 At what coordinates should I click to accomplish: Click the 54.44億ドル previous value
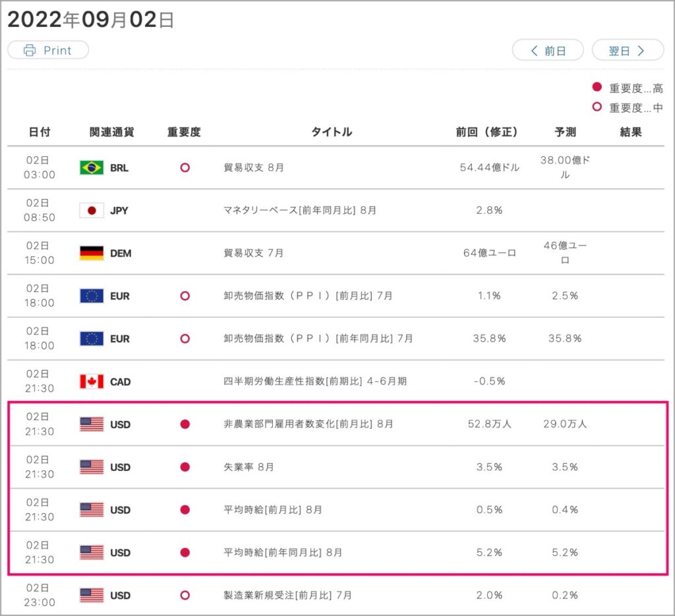(490, 168)
